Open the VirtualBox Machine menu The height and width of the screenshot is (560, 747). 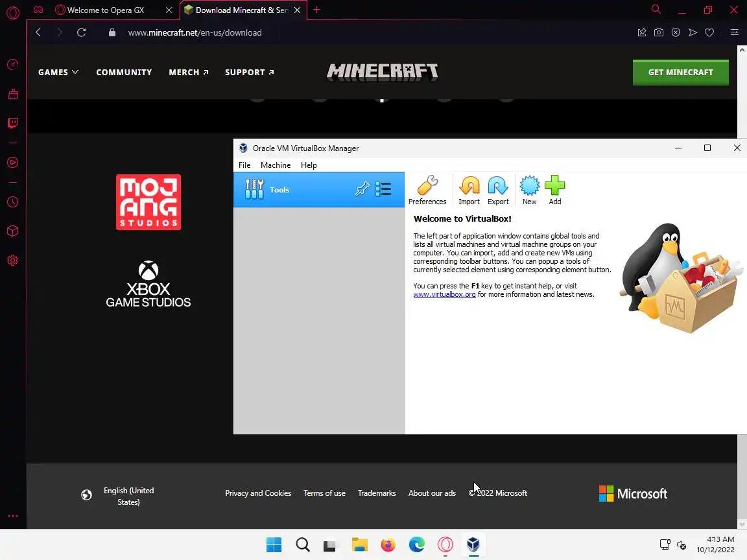coord(276,165)
